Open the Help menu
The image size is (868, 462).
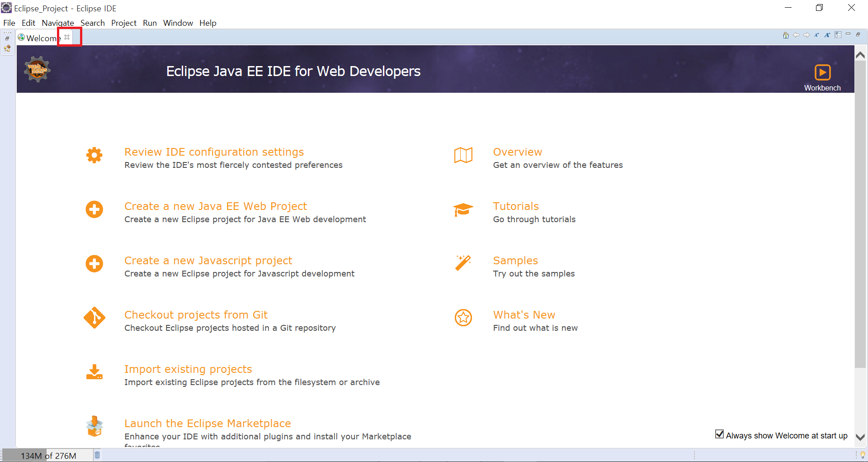point(208,23)
